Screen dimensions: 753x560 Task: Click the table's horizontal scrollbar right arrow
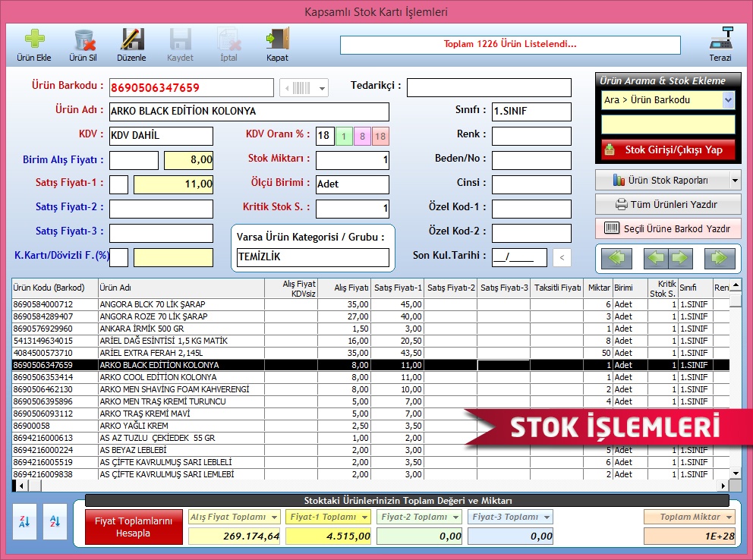coord(723,486)
